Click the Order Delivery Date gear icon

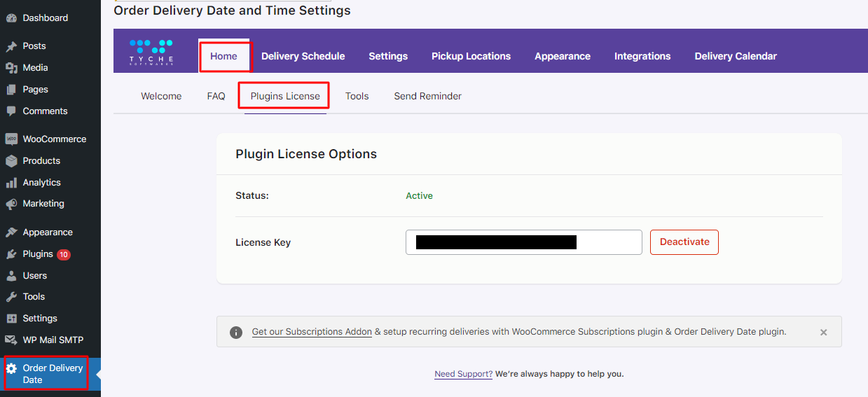11,368
